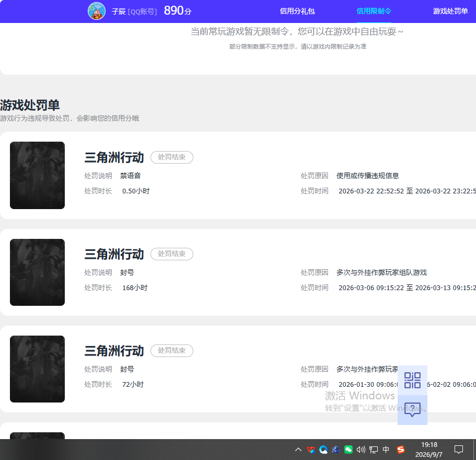The height and width of the screenshot is (460, 476).
Task: Click 三角洲行动 title of the 禁语音 record
Action: click(x=114, y=157)
